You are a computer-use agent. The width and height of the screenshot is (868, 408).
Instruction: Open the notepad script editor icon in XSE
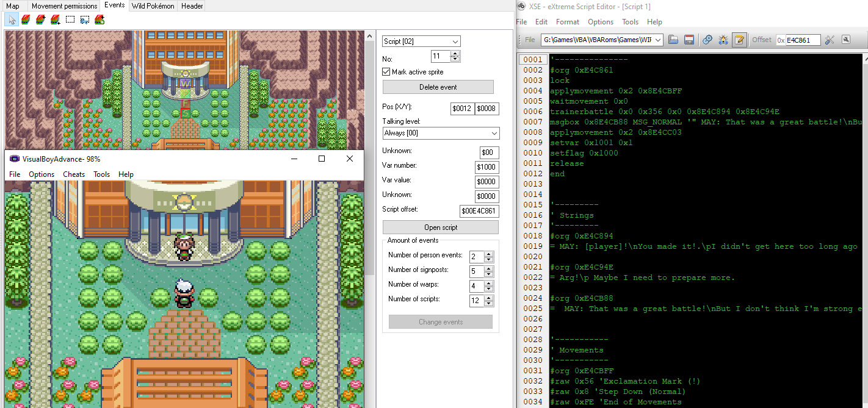click(x=740, y=39)
